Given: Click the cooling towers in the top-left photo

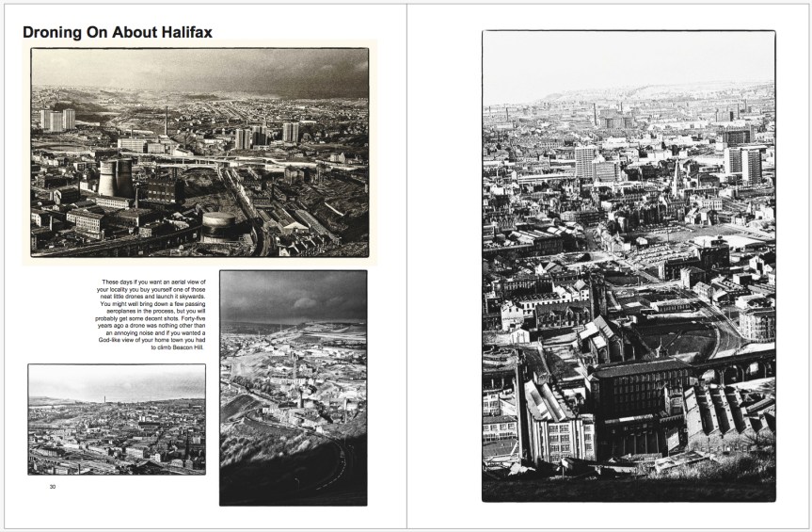Looking at the screenshot, I should [115, 177].
